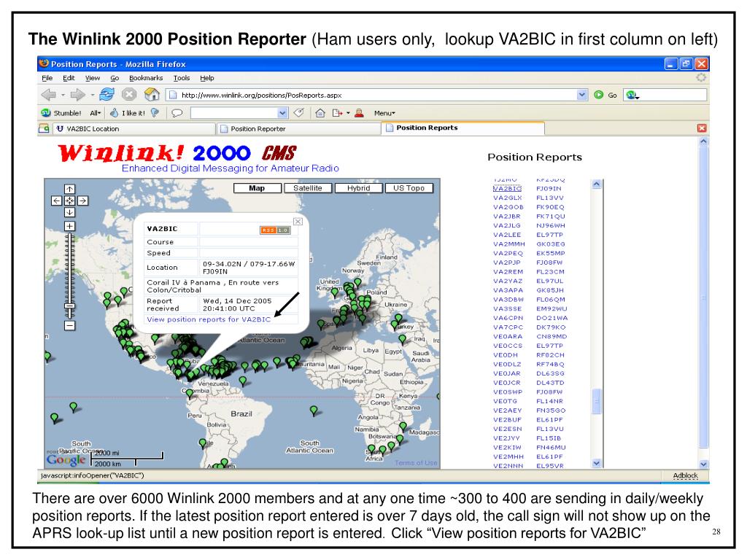Click the FJ09IN grid locator text
This screenshot has width=747, height=560.
[x=549, y=189]
